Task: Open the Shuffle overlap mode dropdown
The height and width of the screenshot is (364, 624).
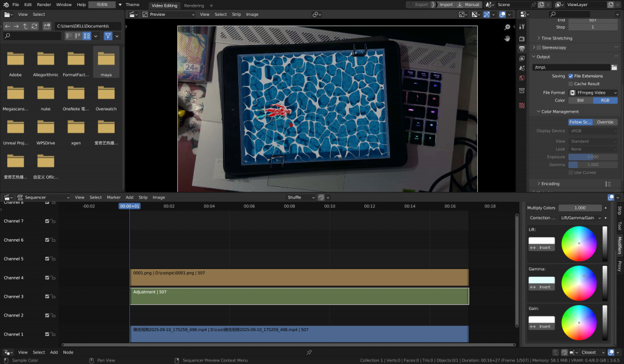Action: click(300, 197)
